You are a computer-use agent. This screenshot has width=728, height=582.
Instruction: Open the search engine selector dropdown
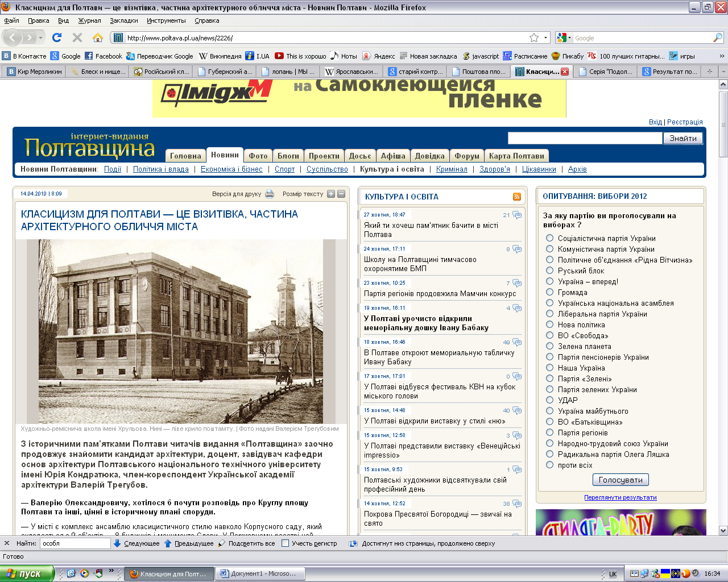[x=564, y=38]
